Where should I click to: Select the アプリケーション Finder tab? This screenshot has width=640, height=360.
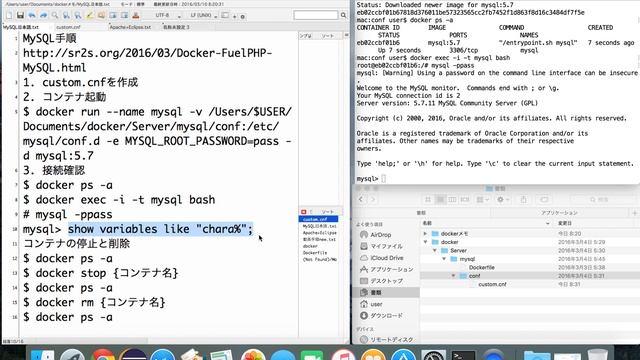559,213
